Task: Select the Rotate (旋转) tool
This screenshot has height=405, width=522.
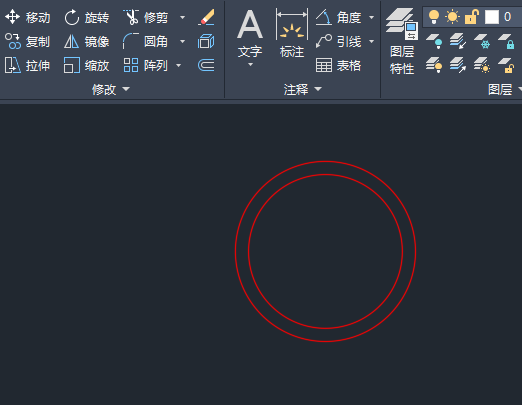Action: click(x=86, y=17)
